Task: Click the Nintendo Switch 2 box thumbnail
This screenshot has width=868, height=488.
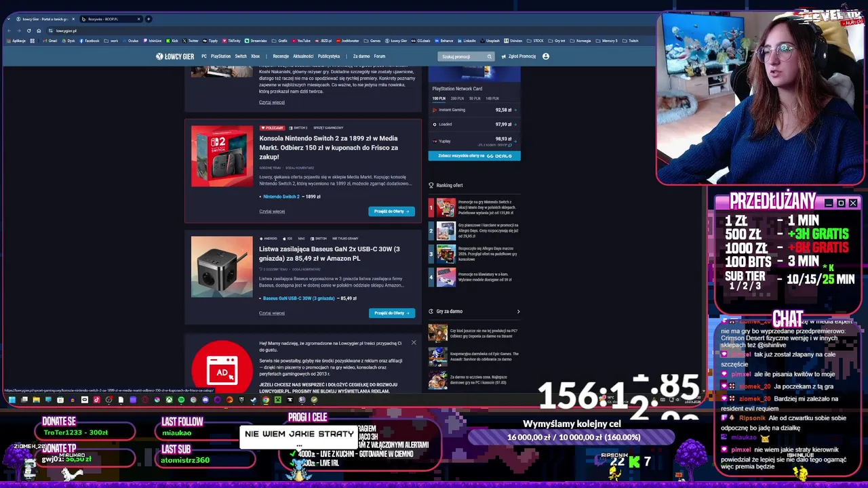Action: [x=222, y=156]
